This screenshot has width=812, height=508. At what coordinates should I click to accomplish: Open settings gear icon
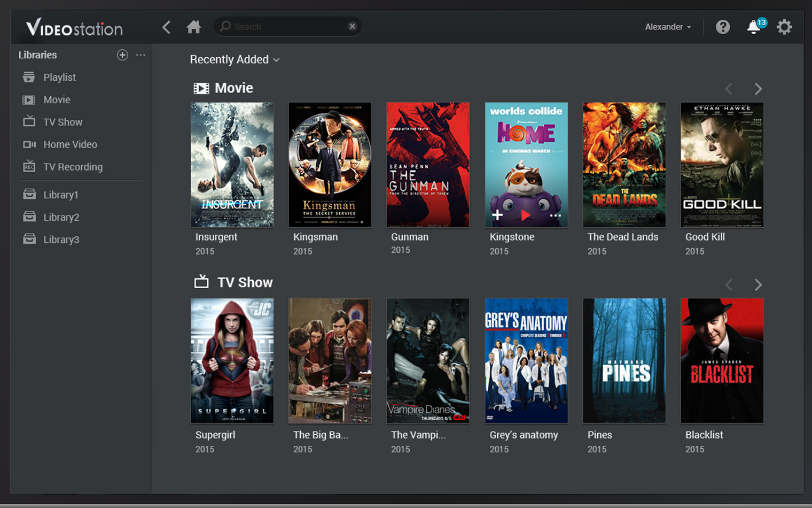pos(784,27)
